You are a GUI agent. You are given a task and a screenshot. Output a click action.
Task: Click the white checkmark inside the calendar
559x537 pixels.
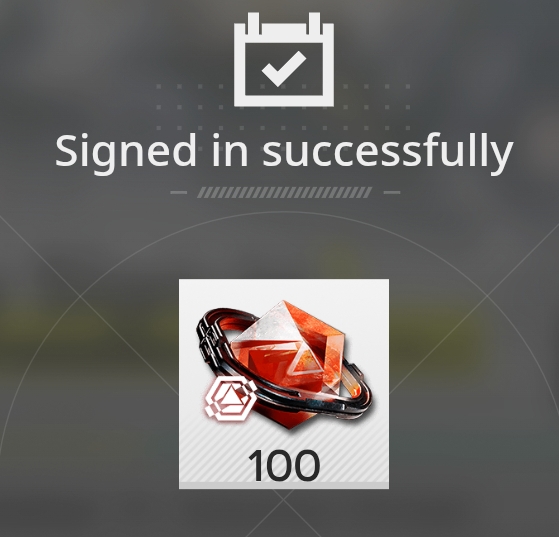pos(284,69)
